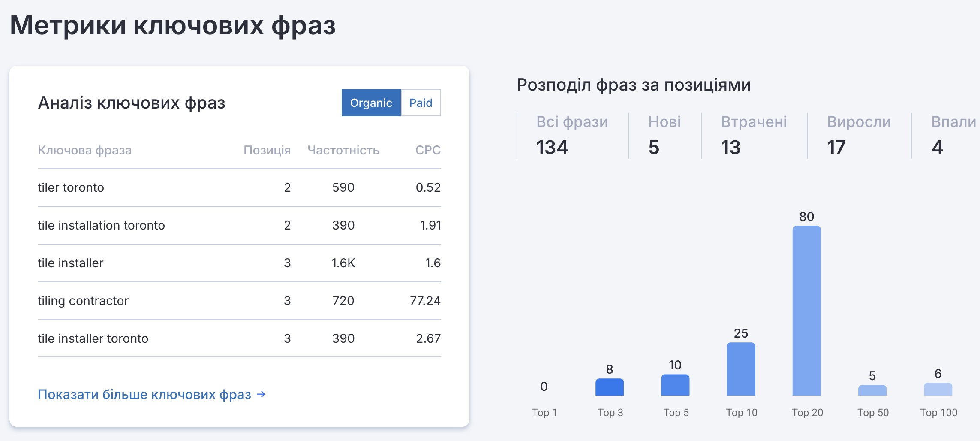Screen dimensions: 980x441
Task: Click the Top 10 bar in chart
Action: click(741, 369)
